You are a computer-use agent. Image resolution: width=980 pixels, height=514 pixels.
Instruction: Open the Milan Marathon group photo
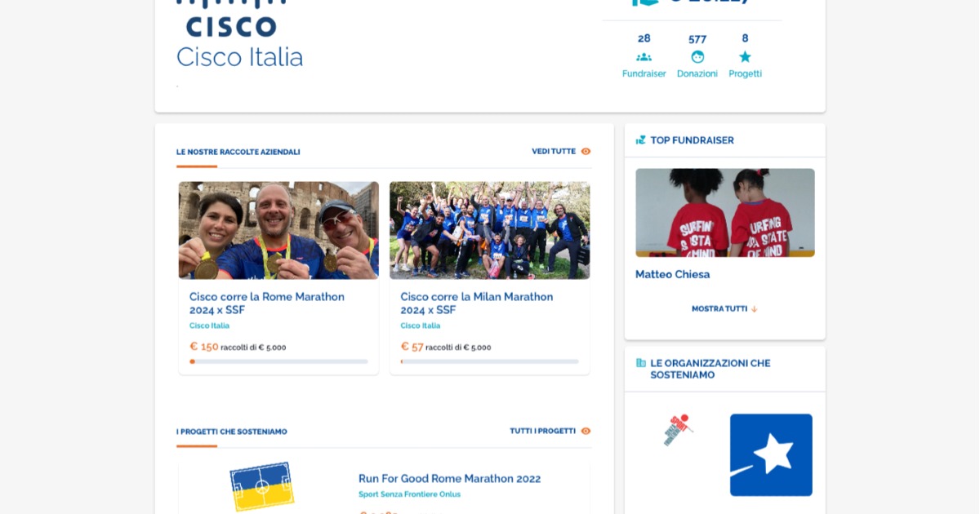(x=489, y=230)
